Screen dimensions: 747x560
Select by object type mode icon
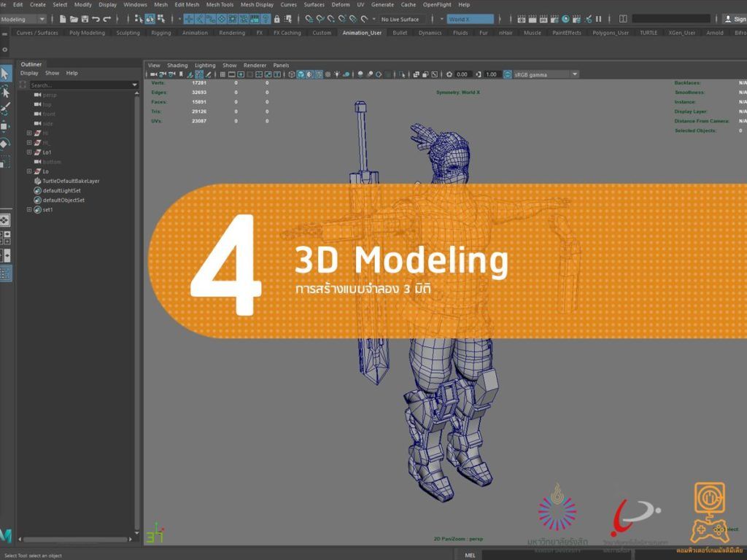[150, 19]
